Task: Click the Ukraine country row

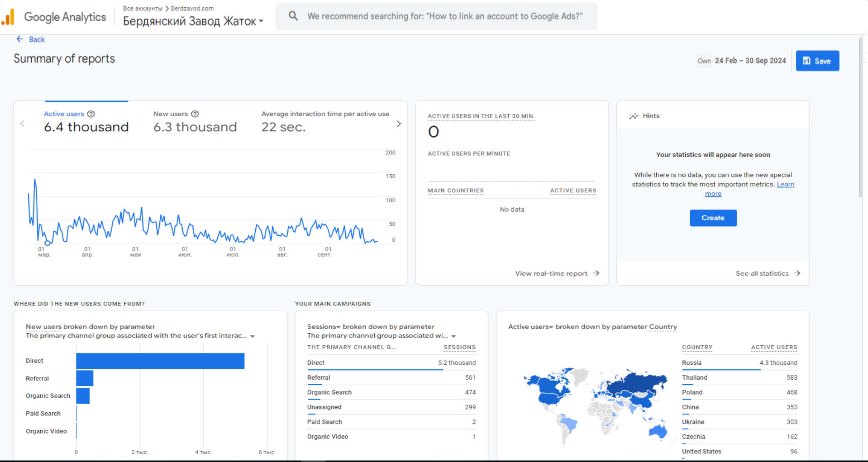Action: [739, 422]
